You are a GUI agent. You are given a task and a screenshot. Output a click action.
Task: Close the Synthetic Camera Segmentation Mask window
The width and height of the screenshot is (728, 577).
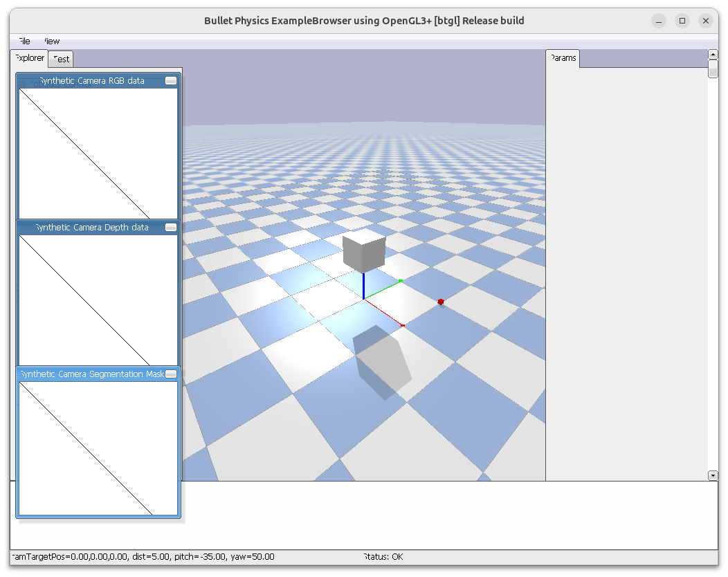coord(171,374)
